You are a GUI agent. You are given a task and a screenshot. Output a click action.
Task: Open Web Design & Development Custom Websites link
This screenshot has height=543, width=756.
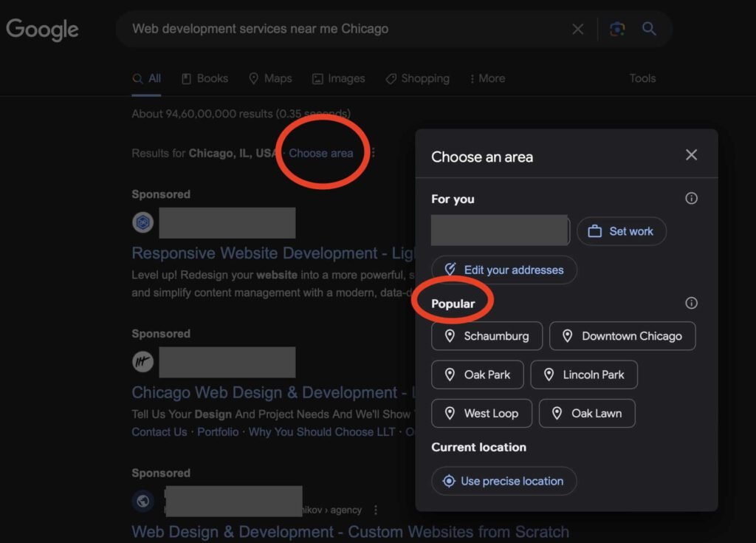pyautogui.click(x=351, y=532)
